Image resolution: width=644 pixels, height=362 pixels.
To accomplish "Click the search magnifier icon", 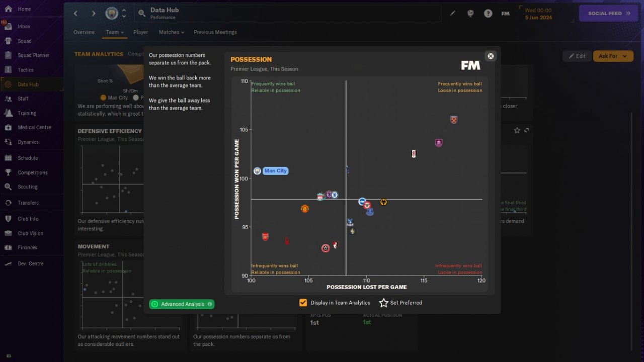I will (142, 14).
